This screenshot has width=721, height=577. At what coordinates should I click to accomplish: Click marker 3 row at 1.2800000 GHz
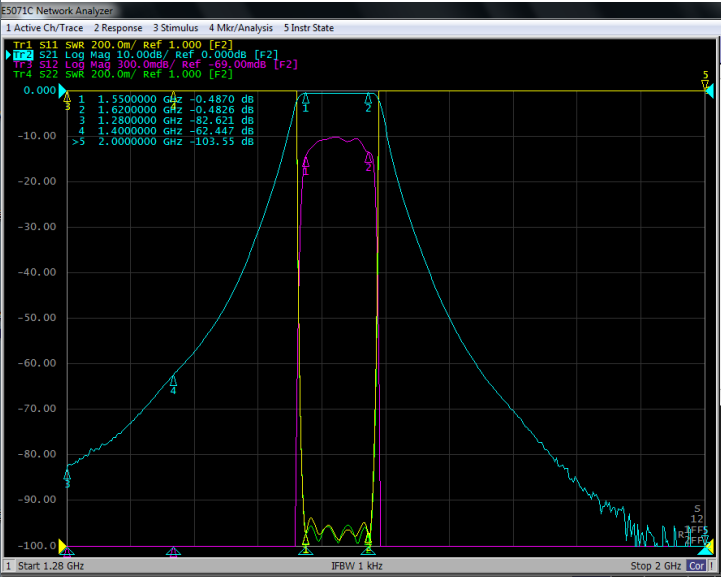pos(166,120)
